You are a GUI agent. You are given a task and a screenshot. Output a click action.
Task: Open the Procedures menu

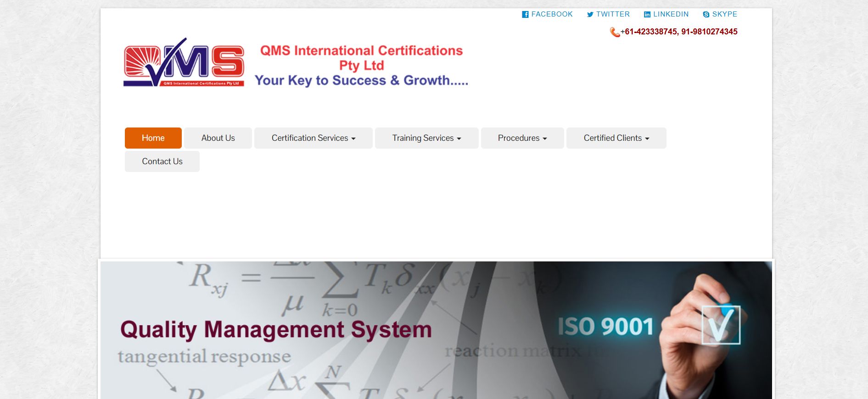(x=522, y=138)
